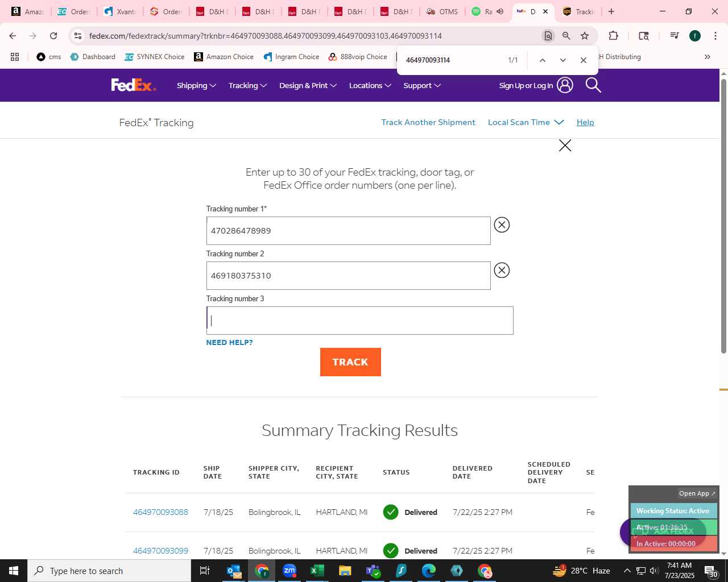The image size is (728, 582).
Task: Open a new browser tab
Action: click(611, 11)
